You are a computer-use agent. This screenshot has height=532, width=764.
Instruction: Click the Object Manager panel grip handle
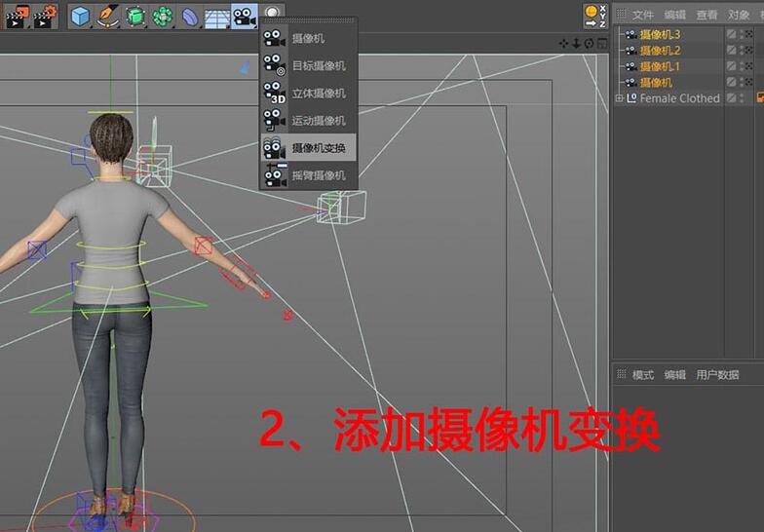click(x=621, y=14)
